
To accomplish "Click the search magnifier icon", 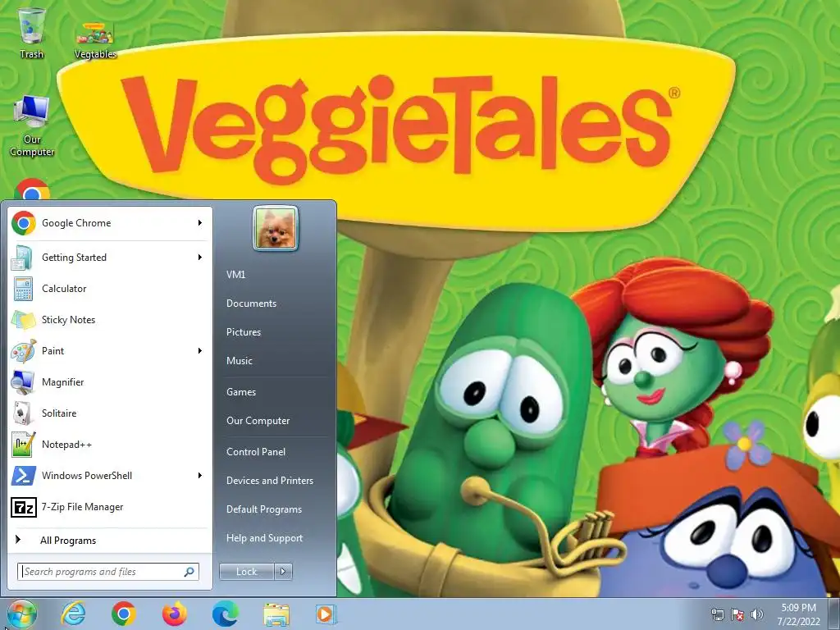I will click(189, 572).
